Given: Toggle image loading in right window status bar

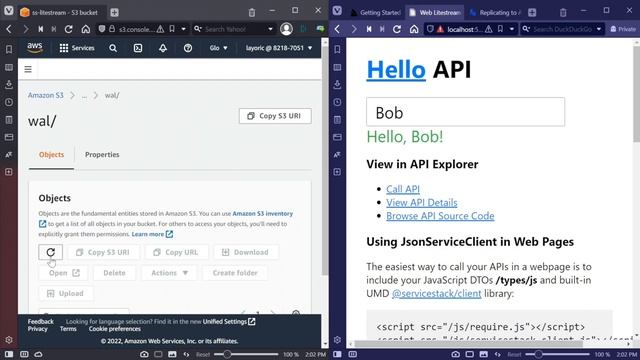Looking at the screenshot, I should coord(484,354).
